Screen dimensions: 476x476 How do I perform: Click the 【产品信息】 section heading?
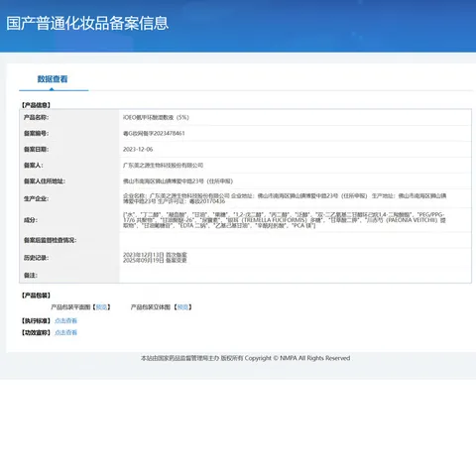pyautogui.click(x=36, y=105)
